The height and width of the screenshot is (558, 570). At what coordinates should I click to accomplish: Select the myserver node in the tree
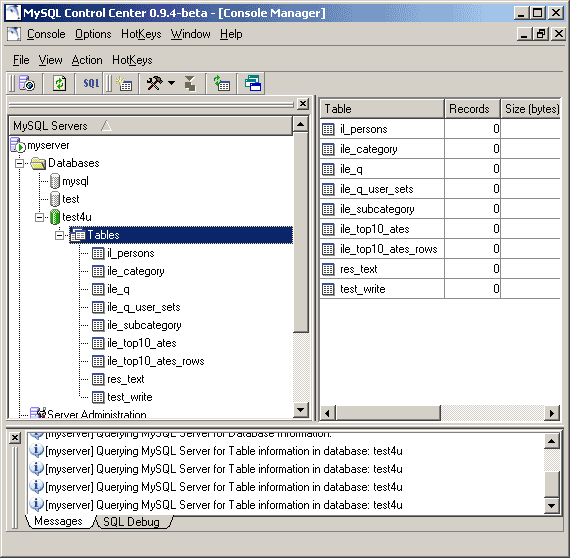point(48,145)
